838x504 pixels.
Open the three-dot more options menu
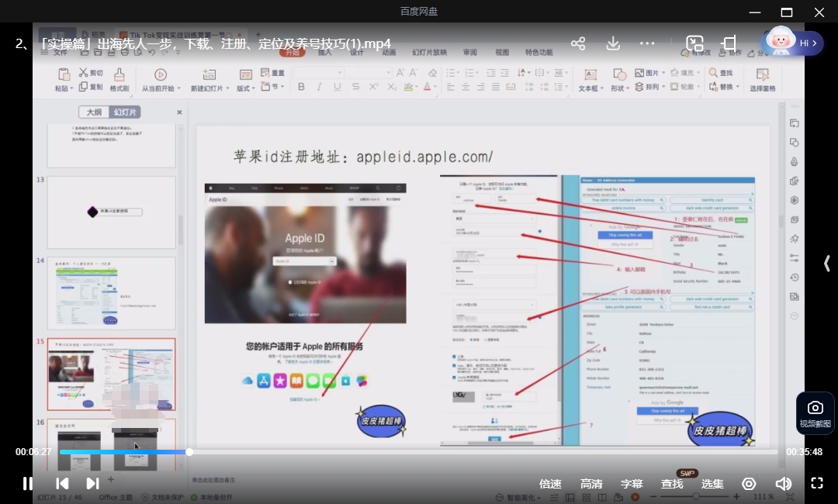(647, 43)
